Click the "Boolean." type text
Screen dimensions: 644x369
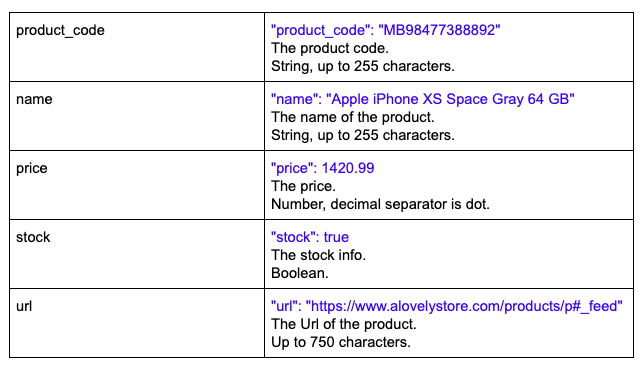point(299,273)
